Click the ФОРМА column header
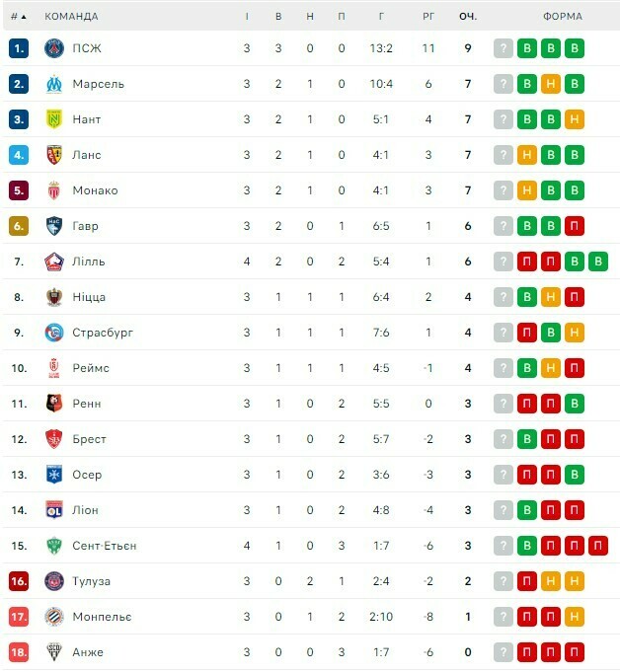 click(563, 17)
